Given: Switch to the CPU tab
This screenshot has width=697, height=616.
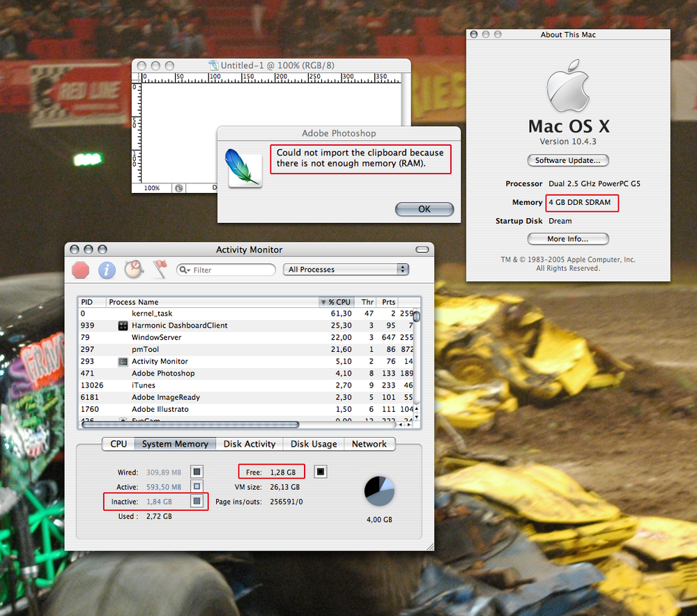Looking at the screenshot, I should (x=118, y=444).
